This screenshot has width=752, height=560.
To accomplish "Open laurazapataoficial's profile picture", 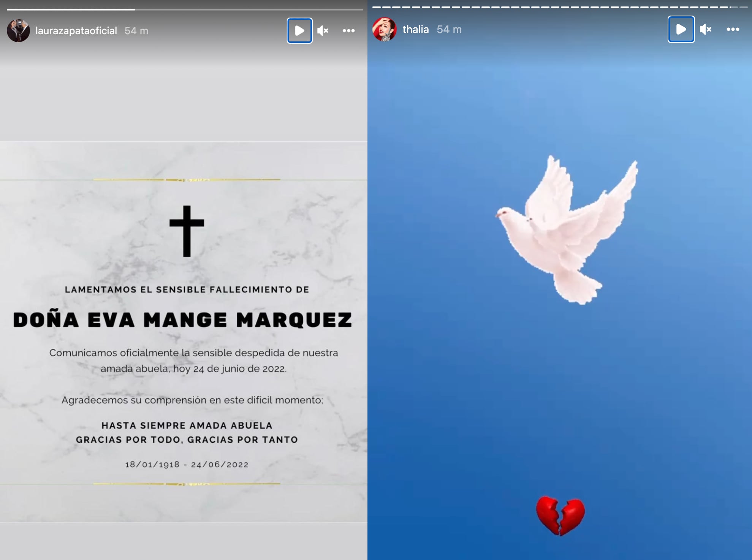I will tap(18, 30).
